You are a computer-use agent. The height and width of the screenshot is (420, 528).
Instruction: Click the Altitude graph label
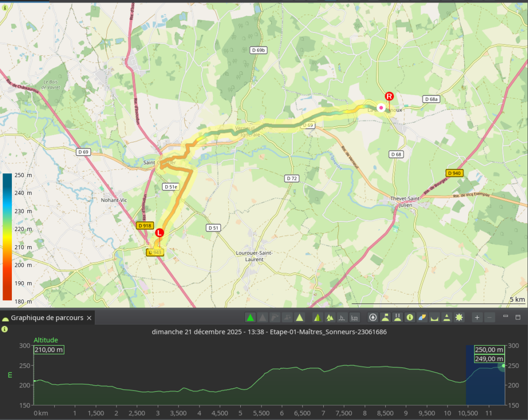pos(46,340)
